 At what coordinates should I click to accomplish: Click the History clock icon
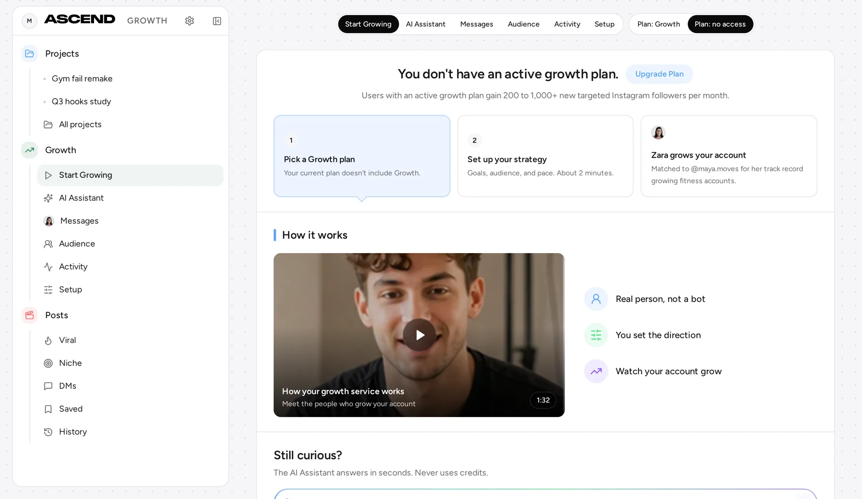point(48,432)
